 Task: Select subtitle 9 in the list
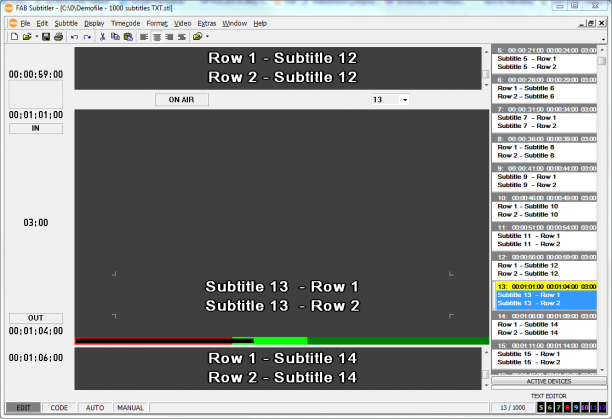[x=544, y=177]
